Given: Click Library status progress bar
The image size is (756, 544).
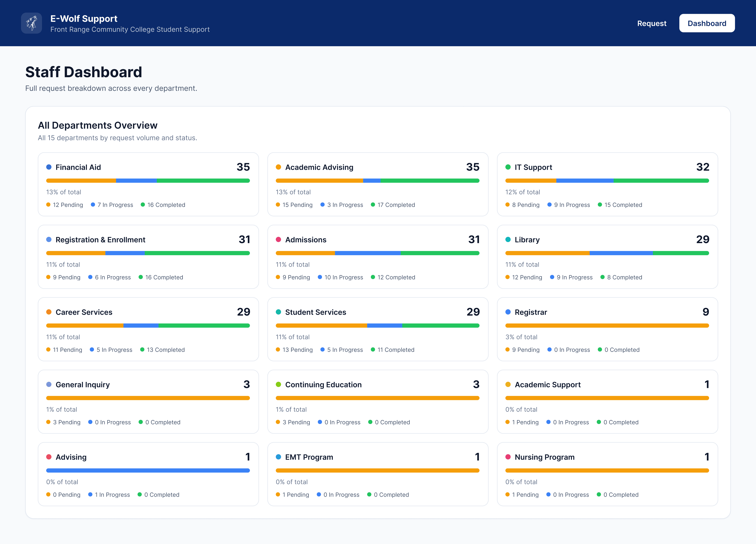Looking at the screenshot, I should coord(607,253).
